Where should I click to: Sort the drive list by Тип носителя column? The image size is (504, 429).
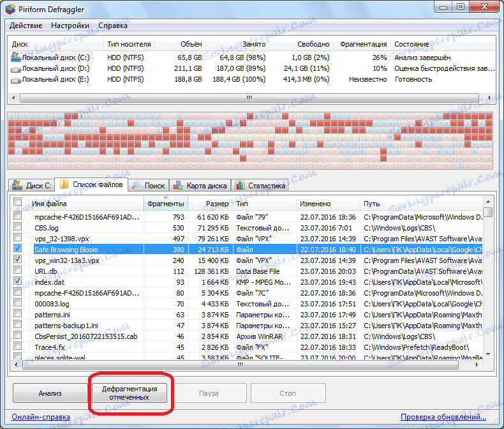point(130,44)
